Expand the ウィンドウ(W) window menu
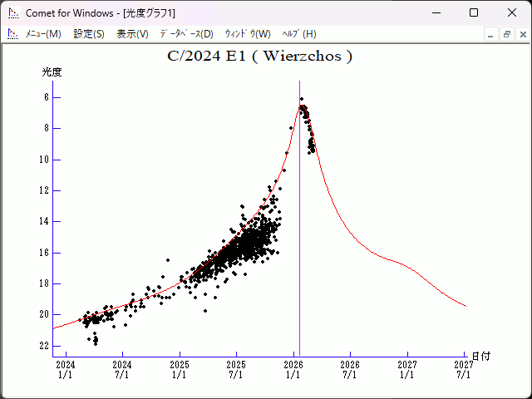Image resolution: width=532 pixels, height=399 pixels. click(247, 34)
